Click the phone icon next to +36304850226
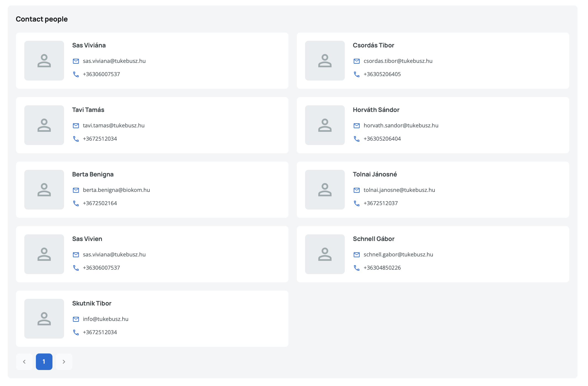The width and height of the screenshot is (588, 386). (x=356, y=268)
